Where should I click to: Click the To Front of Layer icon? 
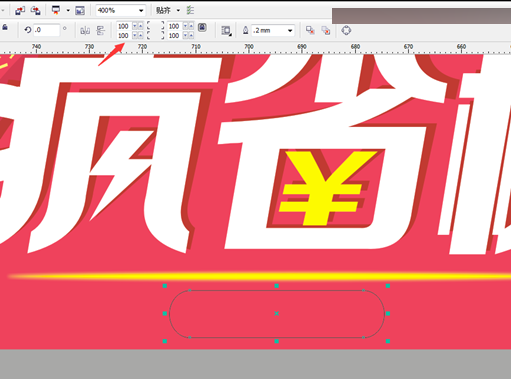pyautogui.click(x=310, y=30)
